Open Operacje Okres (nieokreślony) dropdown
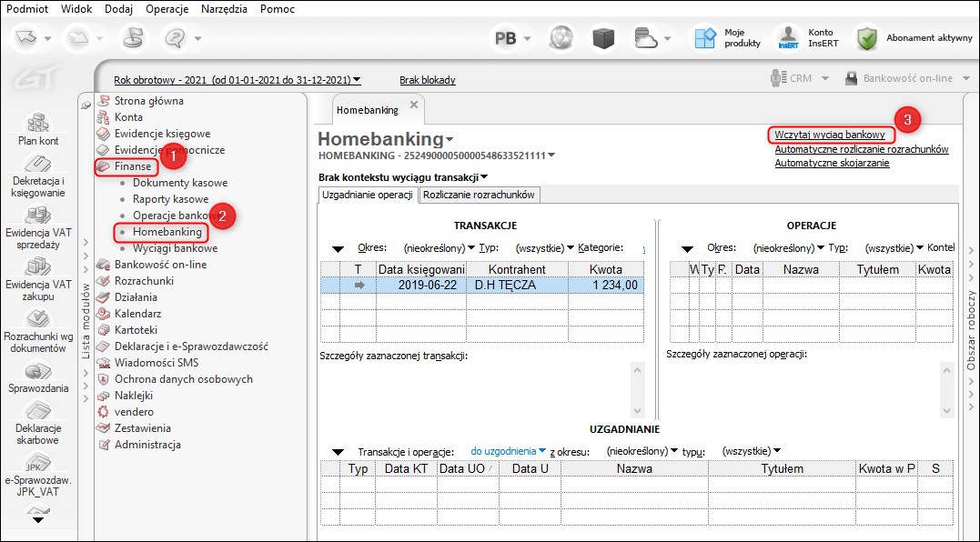The height and width of the screenshot is (542, 980). (789, 248)
